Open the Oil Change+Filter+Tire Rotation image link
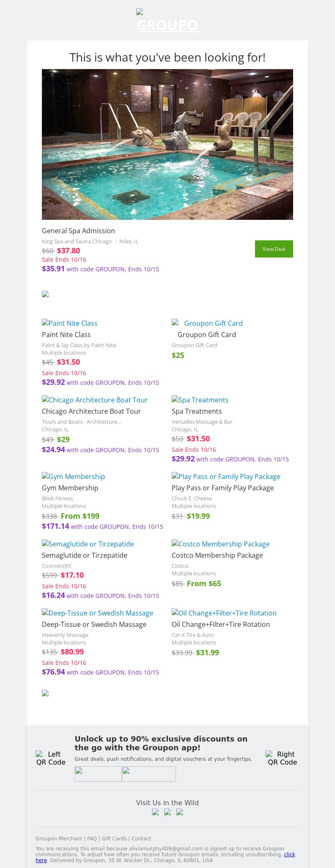 [x=224, y=613]
